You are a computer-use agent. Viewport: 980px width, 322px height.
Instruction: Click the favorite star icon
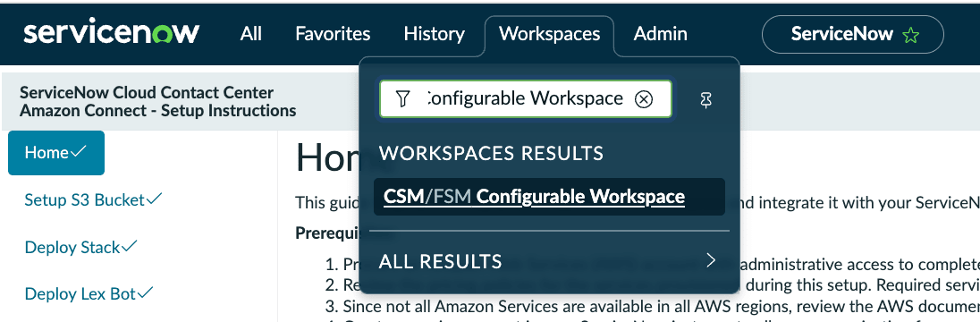click(x=910, y=35)
